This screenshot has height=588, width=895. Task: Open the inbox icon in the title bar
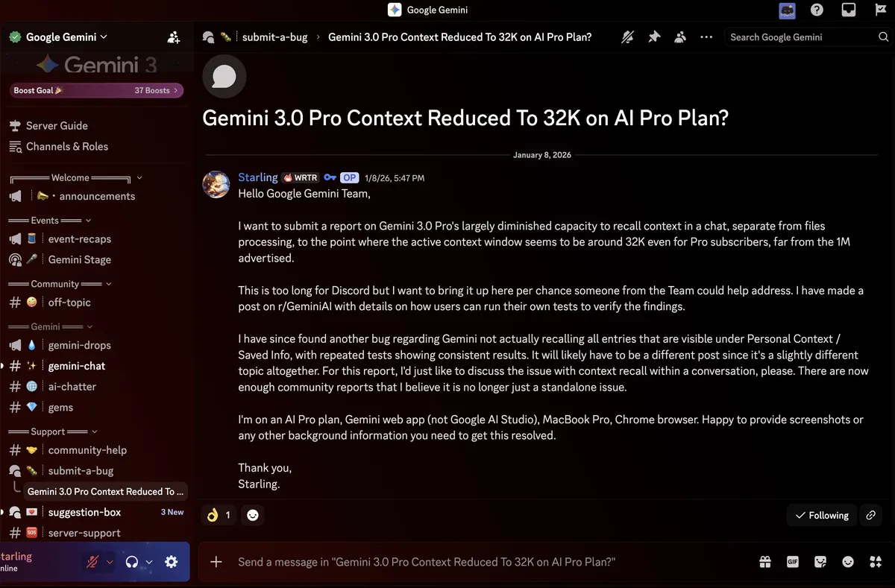click(x=848, y=10)
